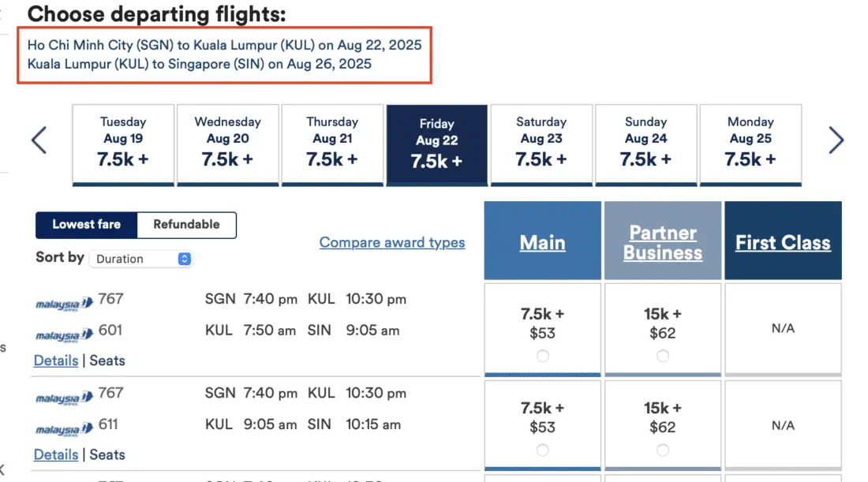868x482 pixels.
Task: Open Compare award types link
Action: (392, 243)
